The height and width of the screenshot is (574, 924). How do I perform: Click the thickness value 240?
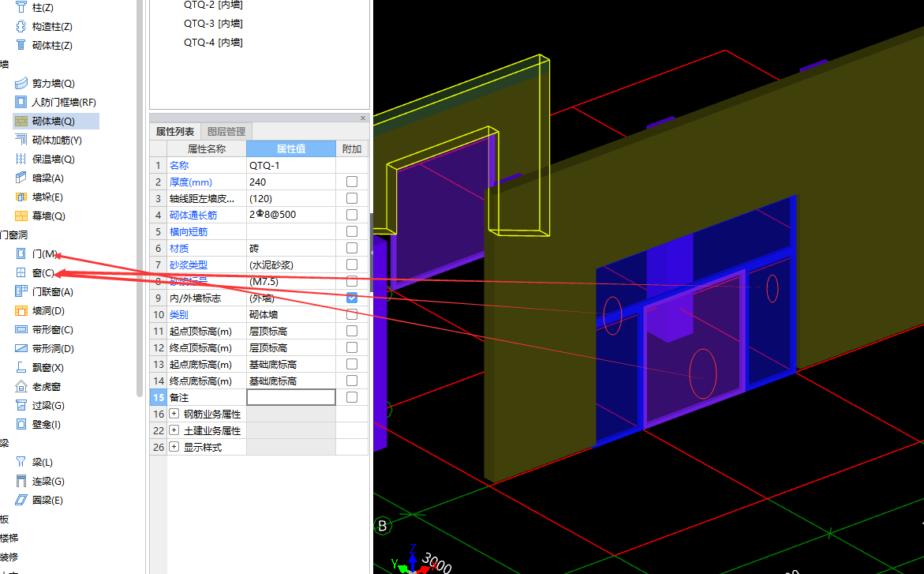(x=291, y=182)
